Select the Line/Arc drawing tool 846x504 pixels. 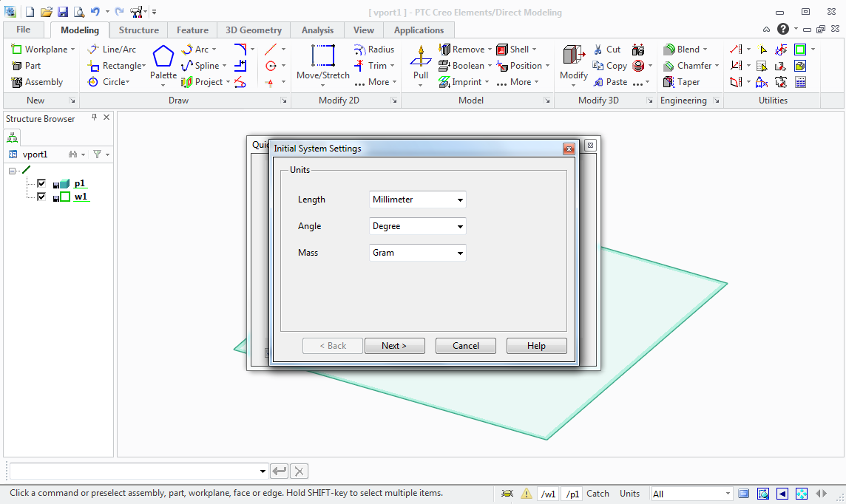[x=112, y=49]
